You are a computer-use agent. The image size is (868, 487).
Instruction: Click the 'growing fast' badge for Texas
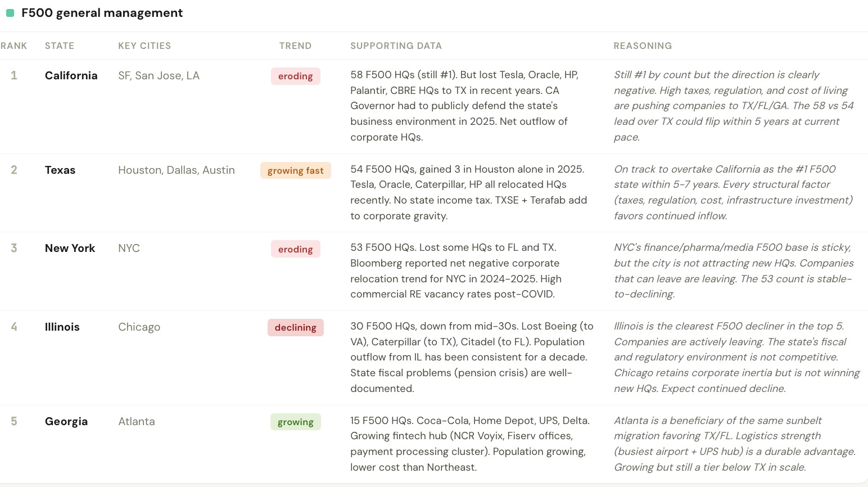coord(295,171)
